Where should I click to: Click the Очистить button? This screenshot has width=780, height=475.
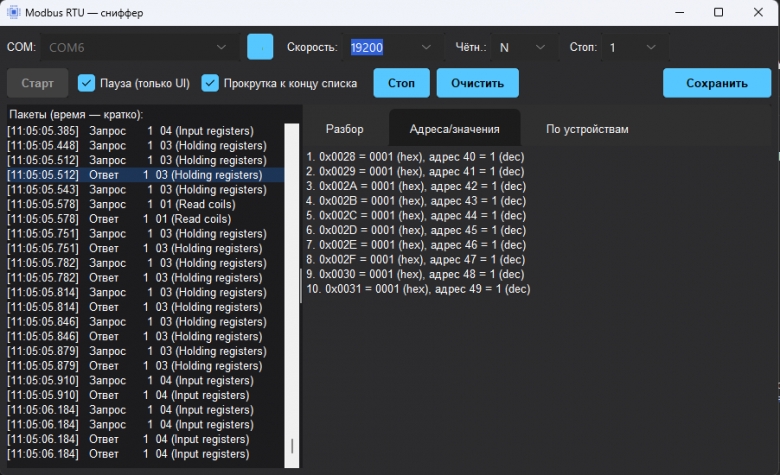(x=478, y=83)
